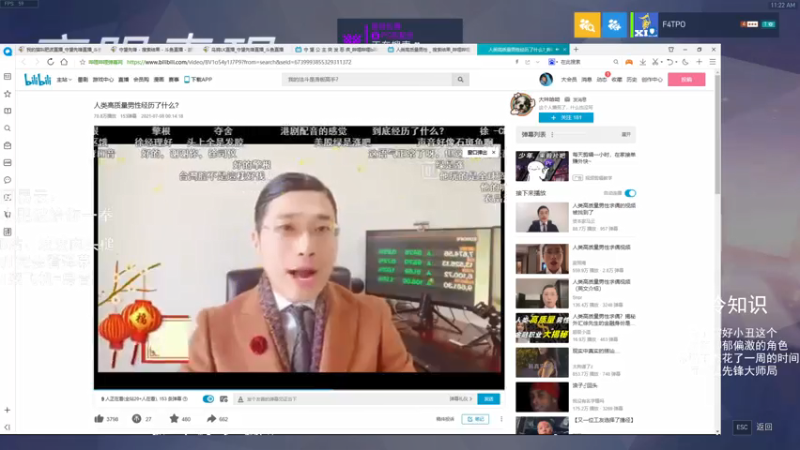Click the 笔记 notes button
The image size is (800, 450).
475,419
